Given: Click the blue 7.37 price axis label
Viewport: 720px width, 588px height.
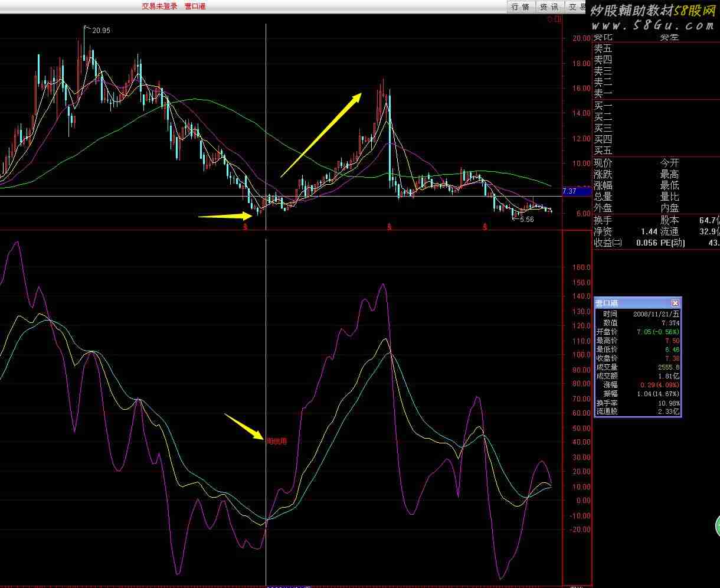Looking at the screenshot, I should coord(570,191).
